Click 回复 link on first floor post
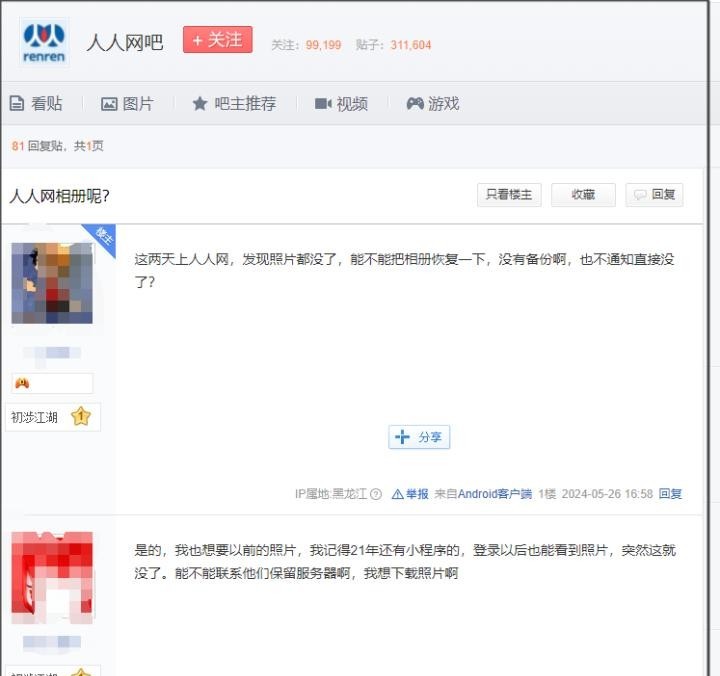 pos(670,494)
